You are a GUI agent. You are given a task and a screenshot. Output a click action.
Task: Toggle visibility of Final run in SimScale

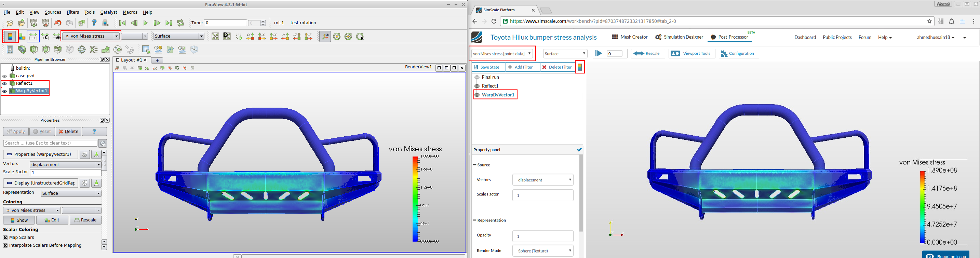[477, 77]
